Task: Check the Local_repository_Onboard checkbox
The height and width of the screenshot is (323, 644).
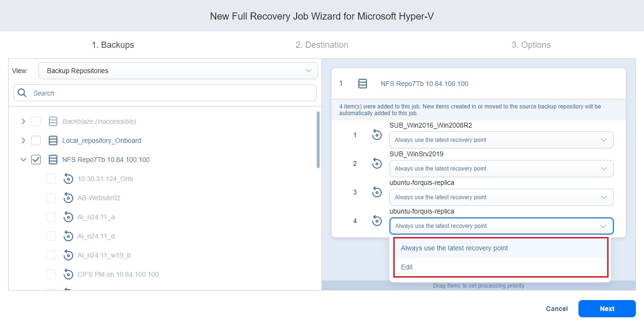Action: (36, 140)
